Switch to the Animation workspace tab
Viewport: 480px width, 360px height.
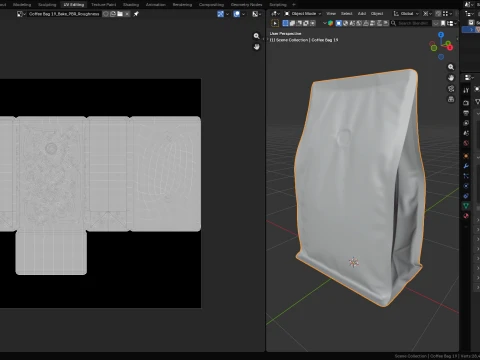(156, 5)
